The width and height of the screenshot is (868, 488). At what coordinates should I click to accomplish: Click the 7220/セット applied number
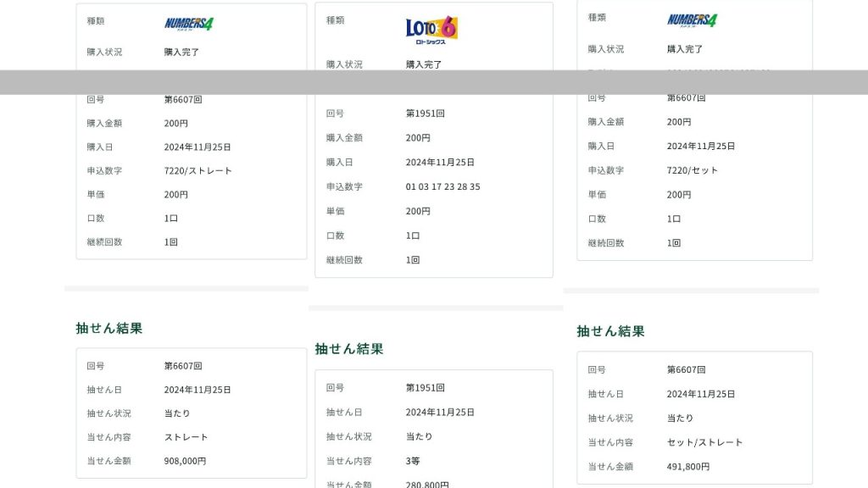coord(692,170)
